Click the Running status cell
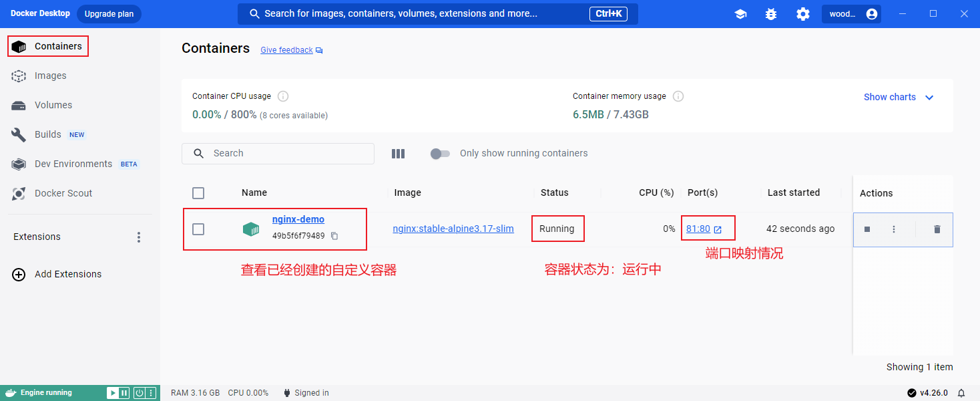The width and height of the screenshot is (980, 401). point(557,229)
